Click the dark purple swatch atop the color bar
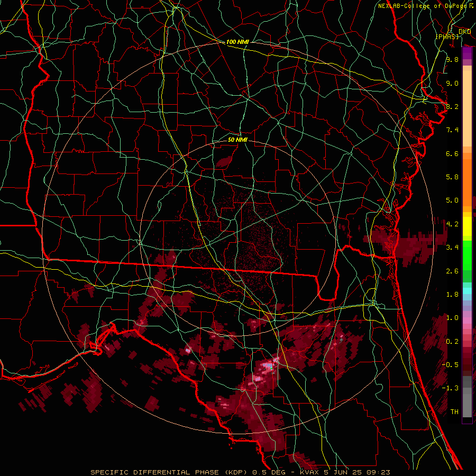Screen dimensions: 476x476 click(x=467, y=53)
